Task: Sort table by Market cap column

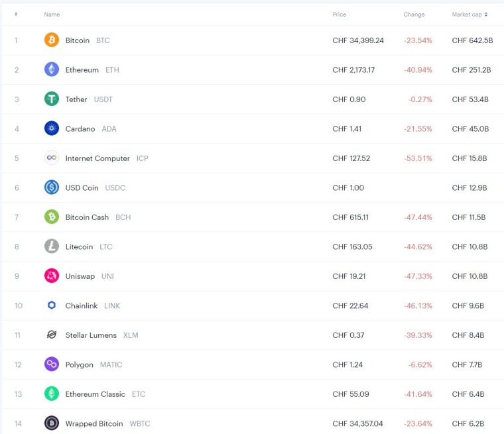Action: click(467, 15)
